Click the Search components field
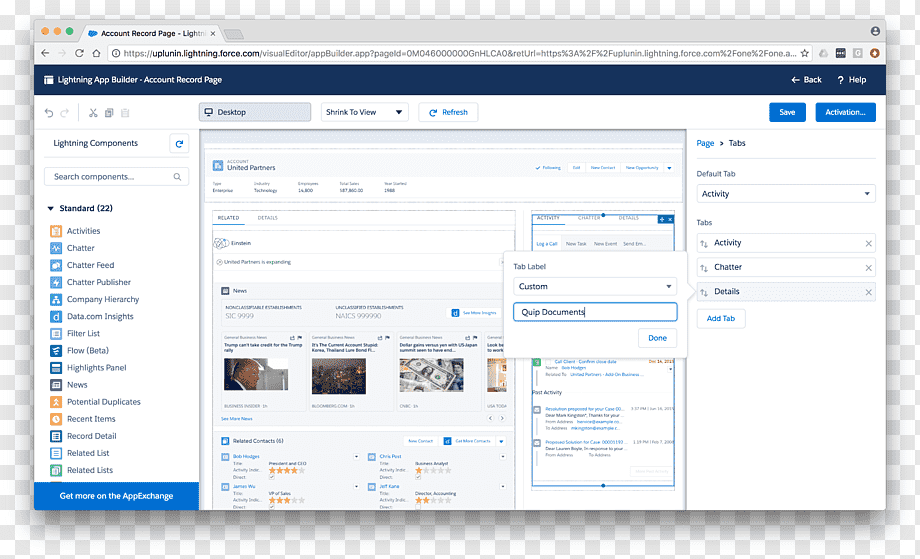Screen dimensions: 920x559 click(x=116, y=177)
